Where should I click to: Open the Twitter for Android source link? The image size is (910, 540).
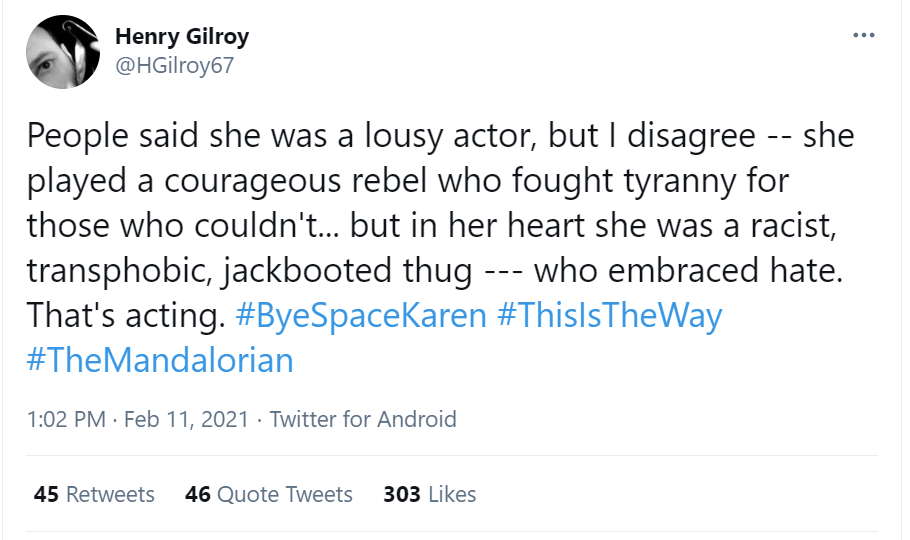coord(363,419)
